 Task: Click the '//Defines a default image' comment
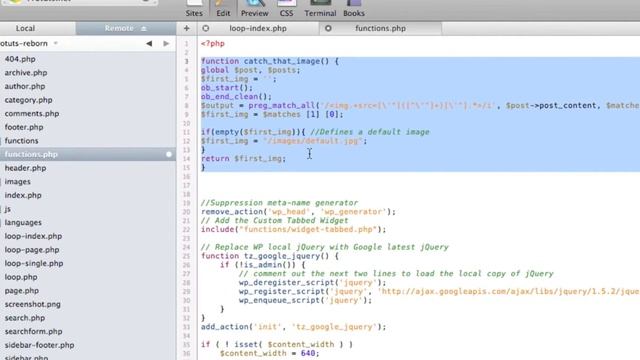click(x=370, y=132)
